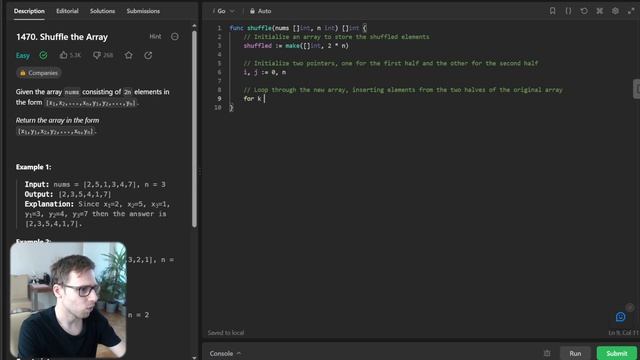Click the 'Return the array in the form' text
Viewport: 640px width, 360px height.
58,120
